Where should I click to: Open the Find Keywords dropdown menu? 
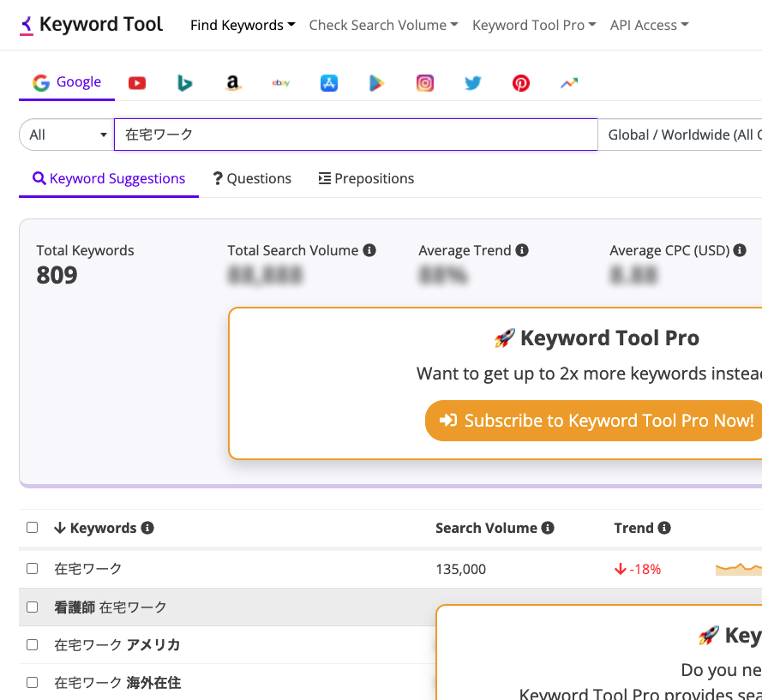243,25
